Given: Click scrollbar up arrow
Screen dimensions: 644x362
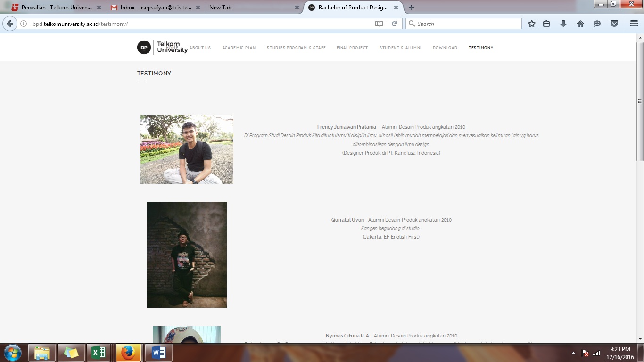Looking at the screenshot, I should tap(640, 37).
